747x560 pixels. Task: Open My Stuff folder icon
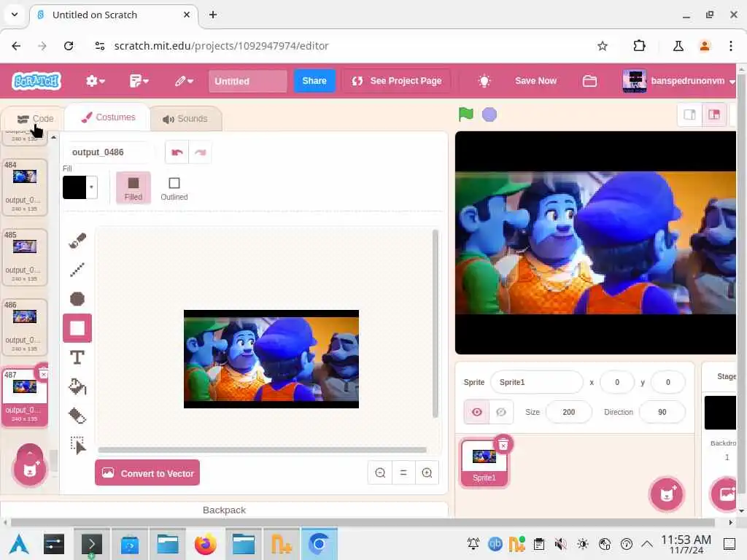(589, 81)
